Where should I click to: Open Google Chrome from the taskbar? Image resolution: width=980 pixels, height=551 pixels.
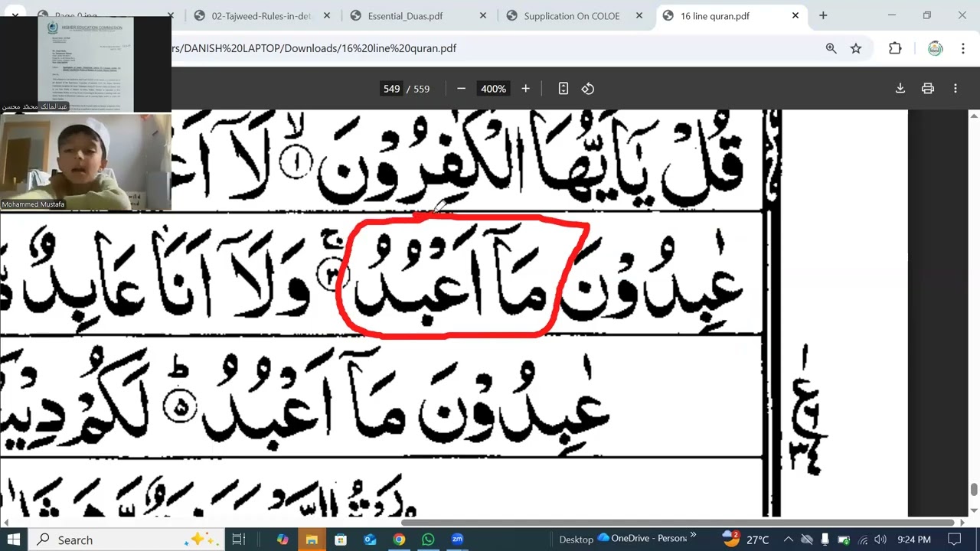pyautogui.click(x=399, y=540)
